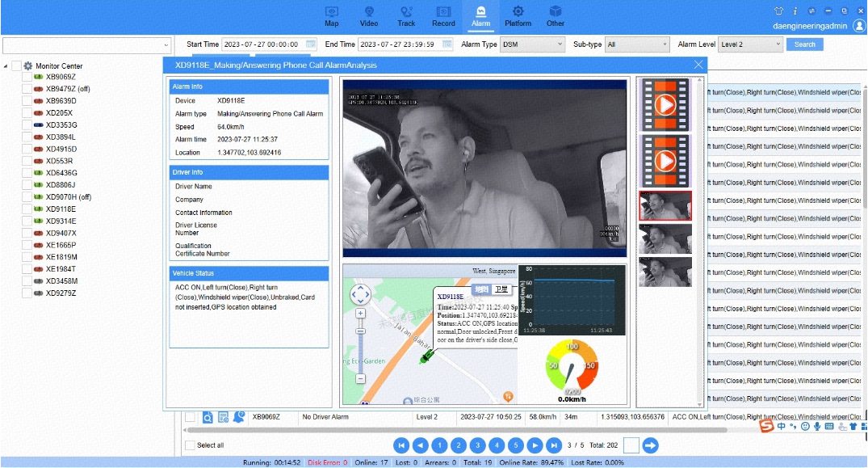Image resolution: width=868 pixels, height=468 pixels.
Task: Zoom in the map with plus button
Action: [360, 314]
